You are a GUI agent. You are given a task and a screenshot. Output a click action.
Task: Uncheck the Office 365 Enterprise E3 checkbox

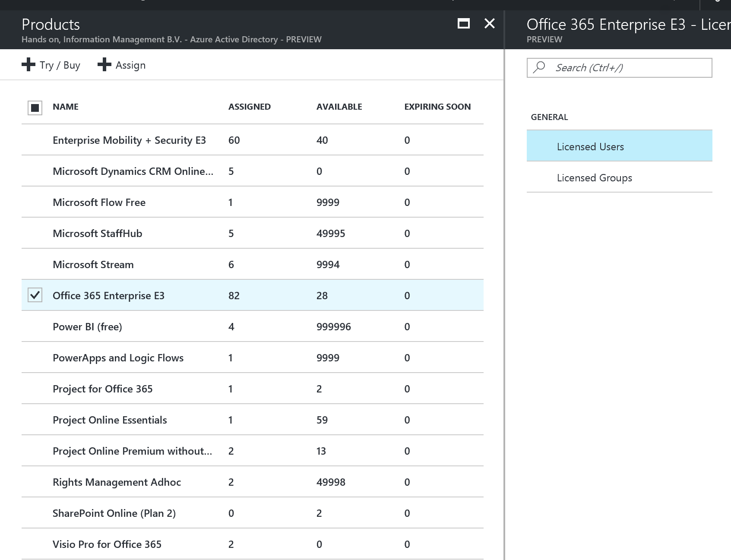(35, 295)
